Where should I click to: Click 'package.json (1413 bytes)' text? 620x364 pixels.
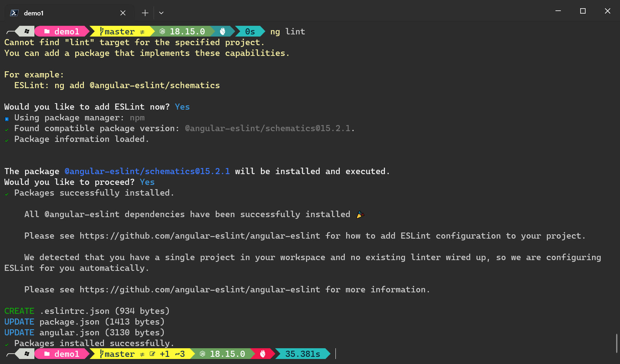pos(102,322)
